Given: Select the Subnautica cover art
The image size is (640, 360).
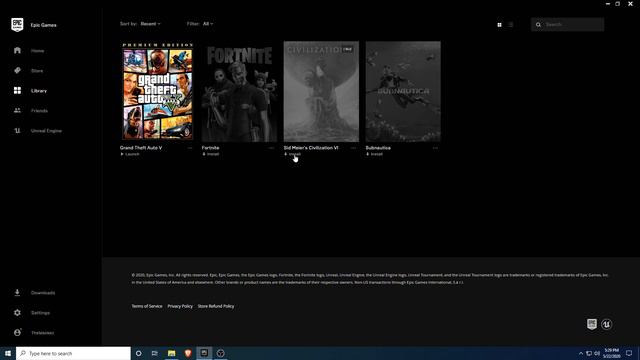Looking at the screenshot, I should click(x=403, y=91).
